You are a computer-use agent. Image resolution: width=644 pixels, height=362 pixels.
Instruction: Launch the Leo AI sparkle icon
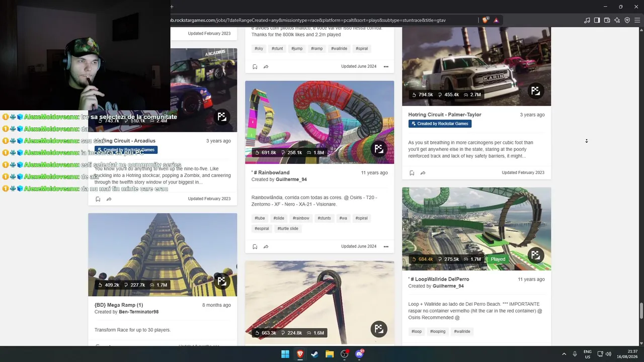point(617,20)
